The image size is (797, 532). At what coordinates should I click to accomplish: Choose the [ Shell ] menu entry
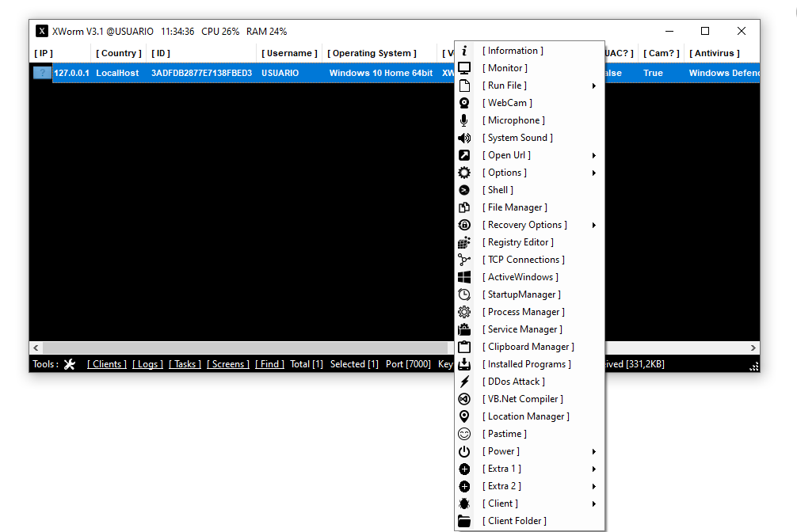[x=529, y=190]
